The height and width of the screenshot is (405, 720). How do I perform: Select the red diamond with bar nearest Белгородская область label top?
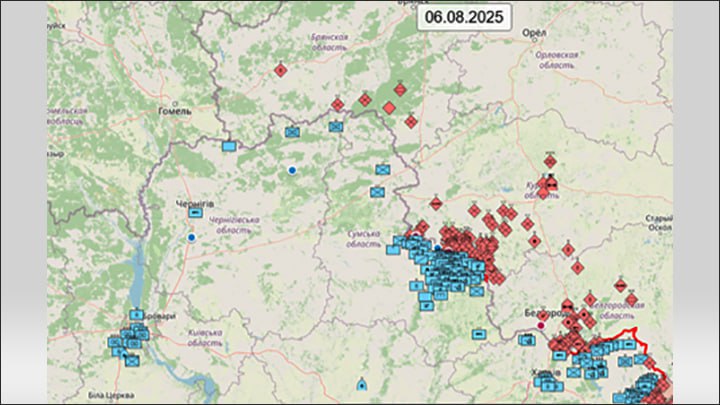[x=621, y=286]
